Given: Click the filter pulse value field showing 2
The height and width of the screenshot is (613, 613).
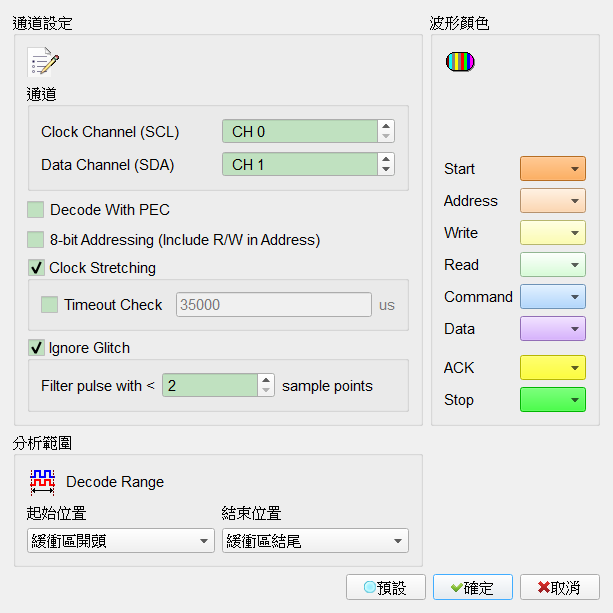Looking at the screenshot, I should pos(210,385).
